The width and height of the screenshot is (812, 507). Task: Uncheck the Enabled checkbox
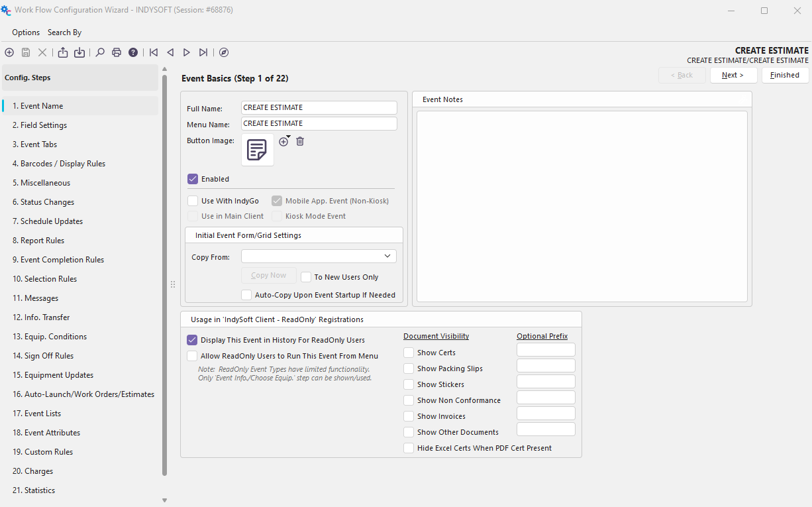(x=193, y=179)
